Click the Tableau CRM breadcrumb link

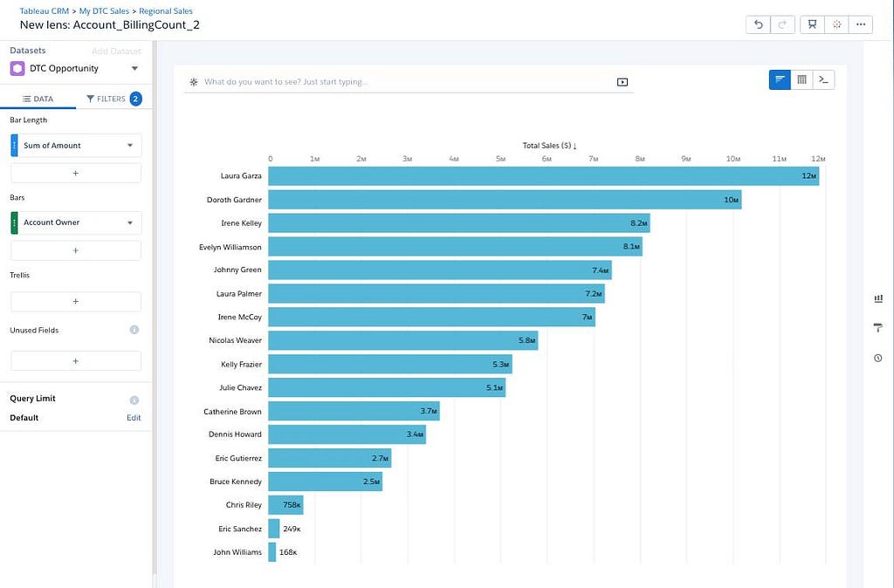(x=45, y=10)
